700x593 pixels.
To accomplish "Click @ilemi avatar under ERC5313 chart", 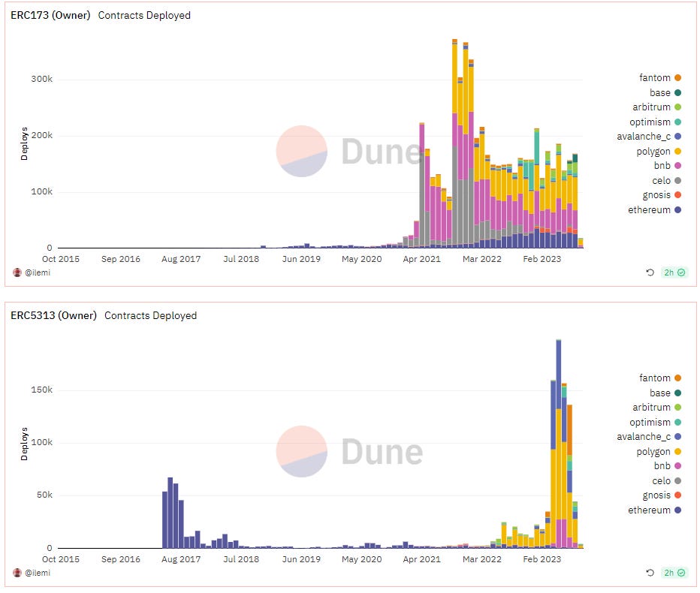I will pyautogui.click(x=17, y=573).
